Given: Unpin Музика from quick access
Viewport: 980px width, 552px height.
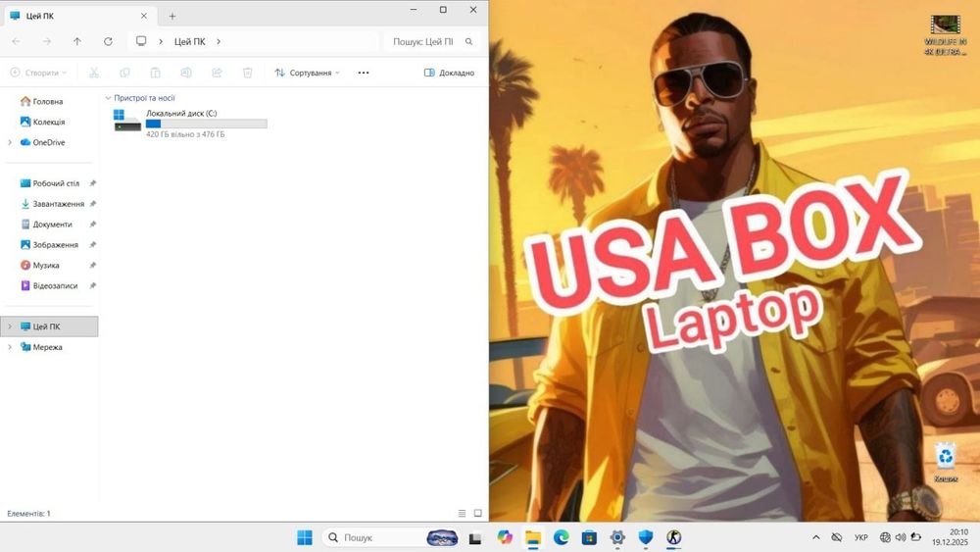Looking at the screenshot, I should pyautogui.click(x=92, y=265).
